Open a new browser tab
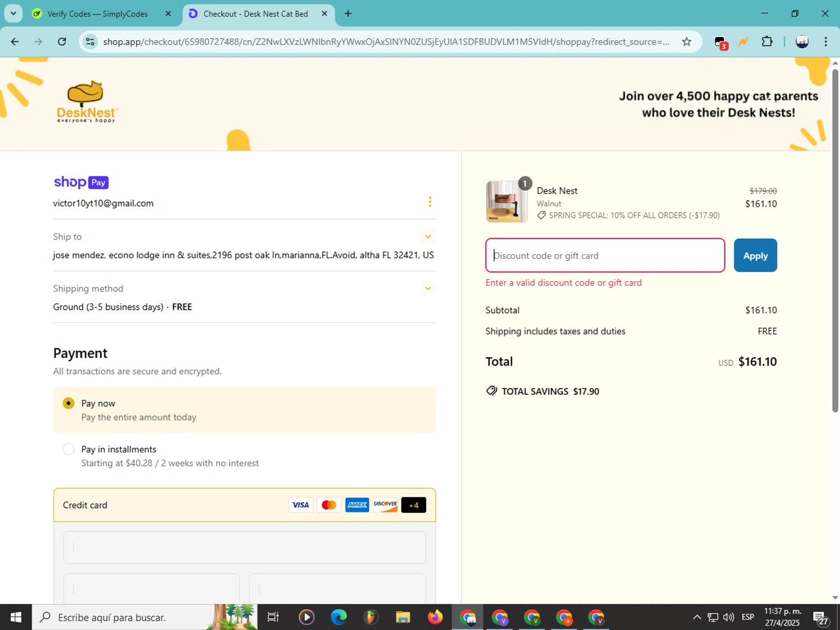The width and height of the screenshot is (840, 630). pyautogui.click(x=348, y=13)
